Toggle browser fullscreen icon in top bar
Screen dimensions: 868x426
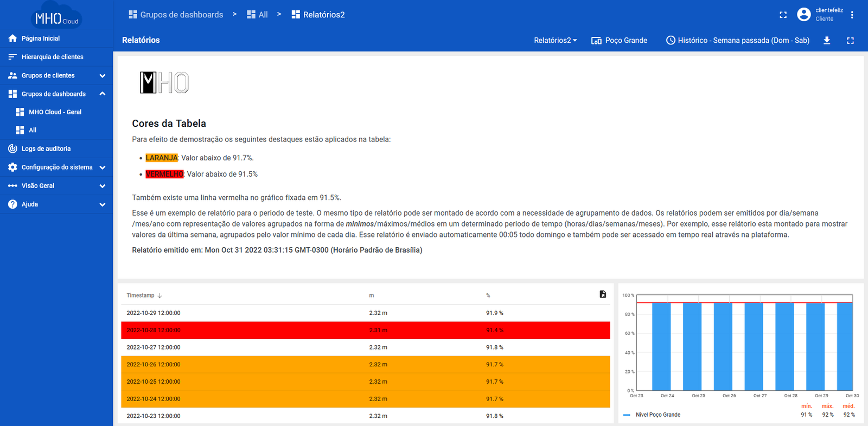pyautogui.click(x=783, y=15)
